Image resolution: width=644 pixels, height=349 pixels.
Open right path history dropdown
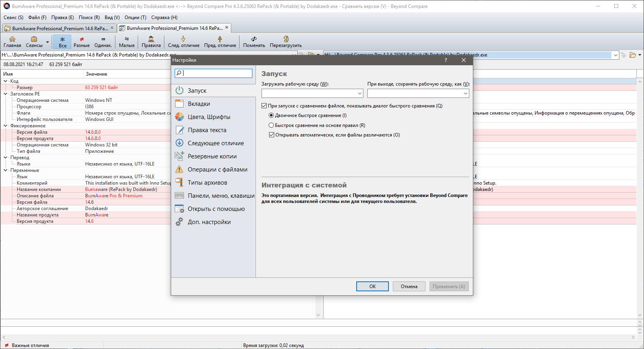point(615,55)
